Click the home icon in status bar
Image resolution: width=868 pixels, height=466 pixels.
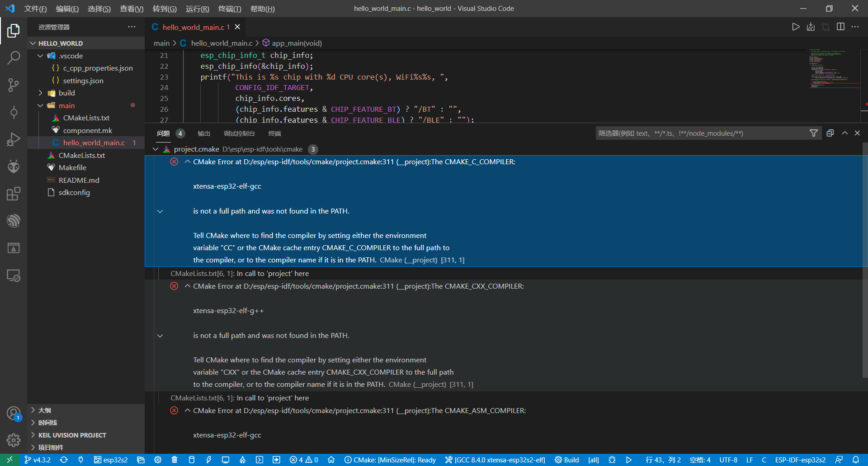[x=331, y=460]
